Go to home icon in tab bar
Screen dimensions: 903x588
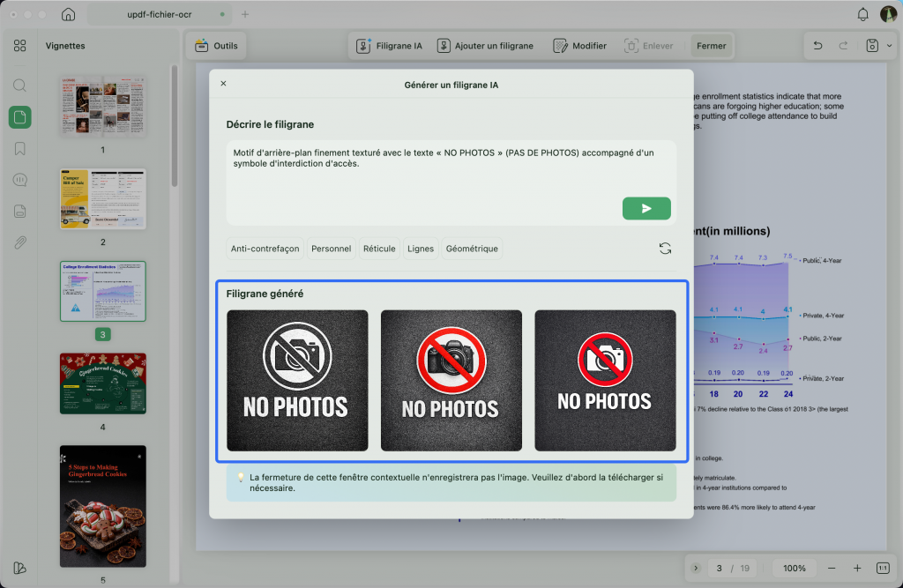click(x=68, y=14)
